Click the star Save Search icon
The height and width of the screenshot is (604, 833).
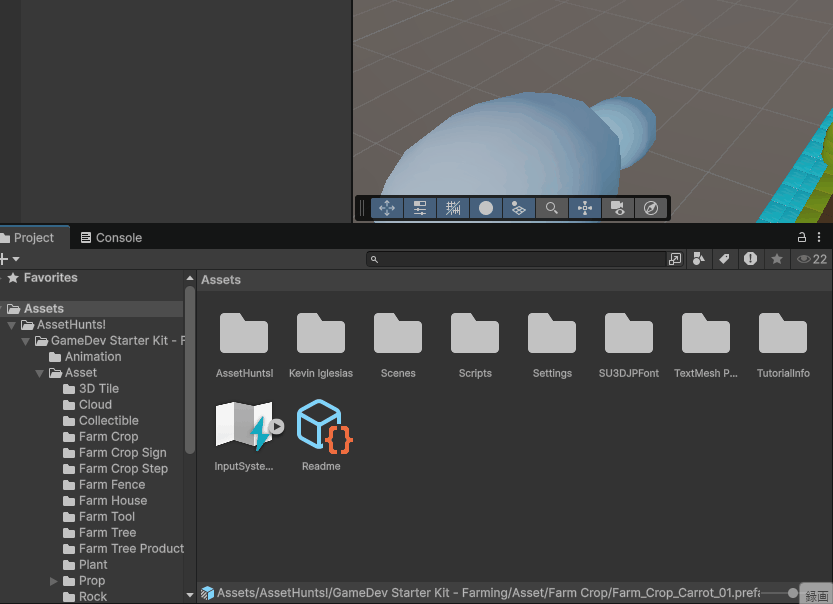point(776,259)
